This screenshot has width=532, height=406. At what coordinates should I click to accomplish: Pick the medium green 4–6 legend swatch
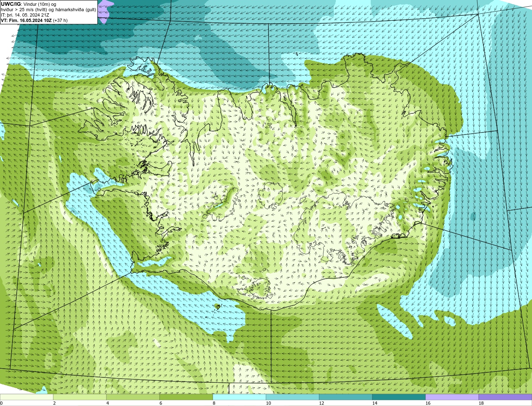point(133,397)
